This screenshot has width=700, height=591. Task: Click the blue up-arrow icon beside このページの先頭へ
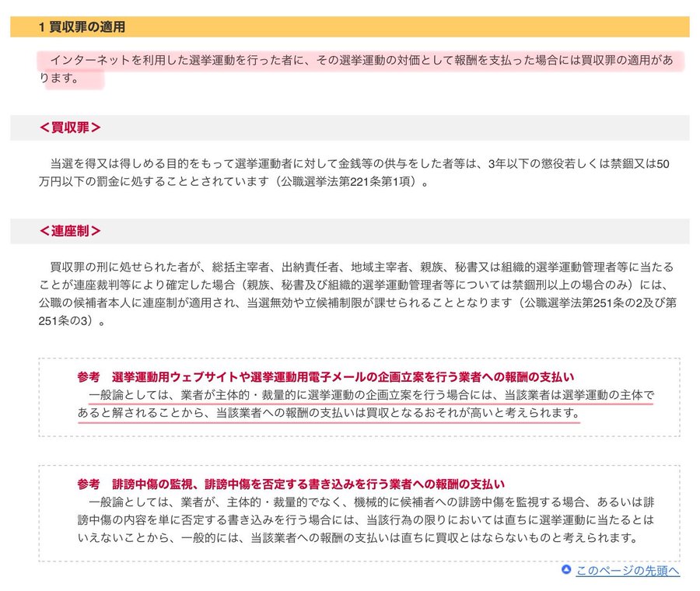pyautogui.click(x=566, y=569)
